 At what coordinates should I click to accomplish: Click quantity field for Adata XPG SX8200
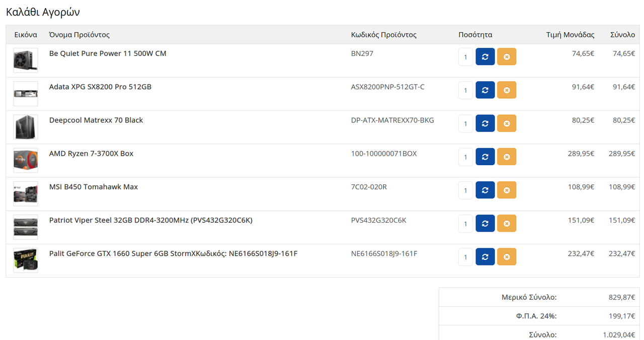tap(466, 90)
